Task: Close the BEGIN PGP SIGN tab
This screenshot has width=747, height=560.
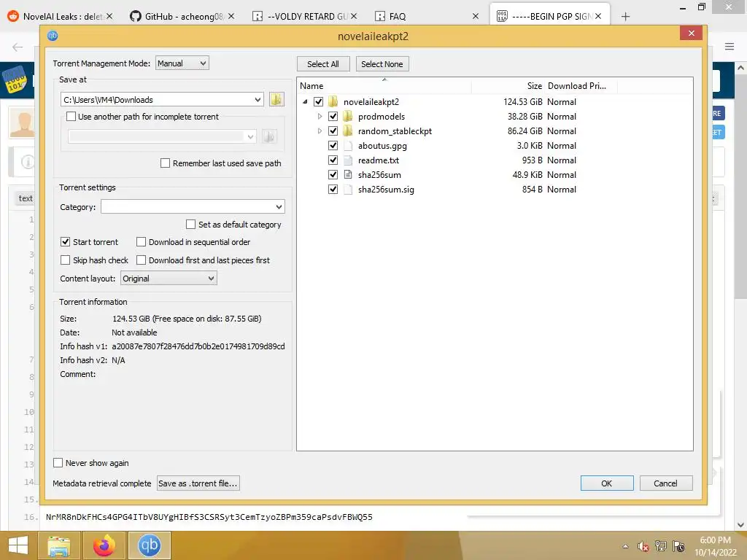Action: coord(598,16)
